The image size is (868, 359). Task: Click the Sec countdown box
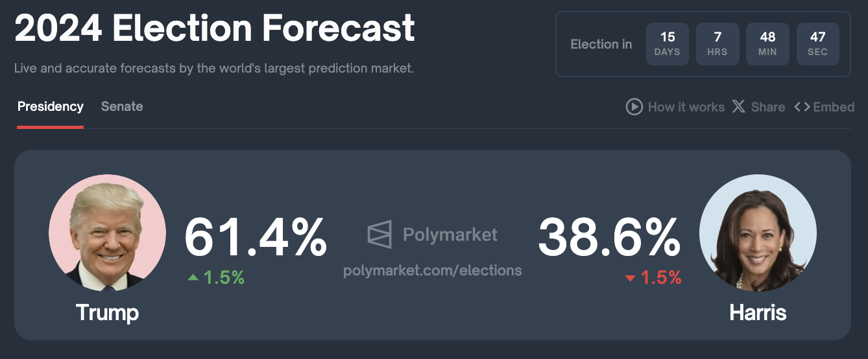pyautogui.click(x=817, y=44)
